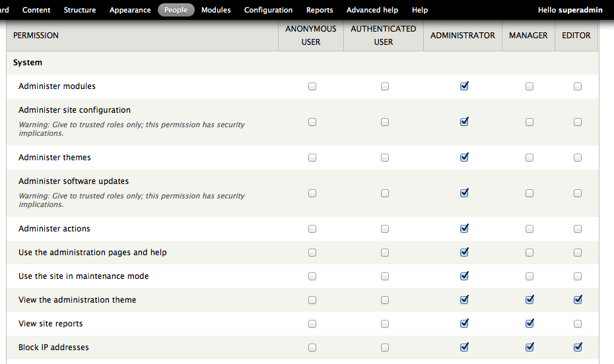
Task: Check administration pages and help for Anonymous user
Action: coord(312,253)
